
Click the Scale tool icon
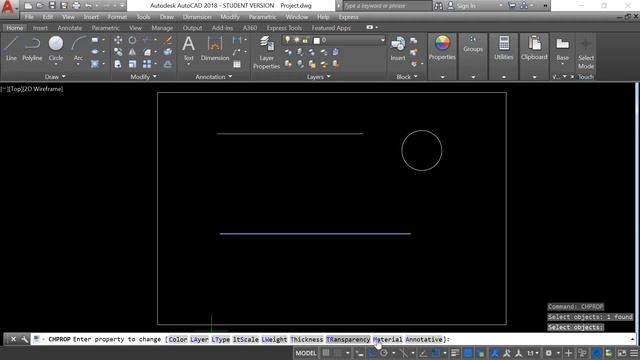132,64
